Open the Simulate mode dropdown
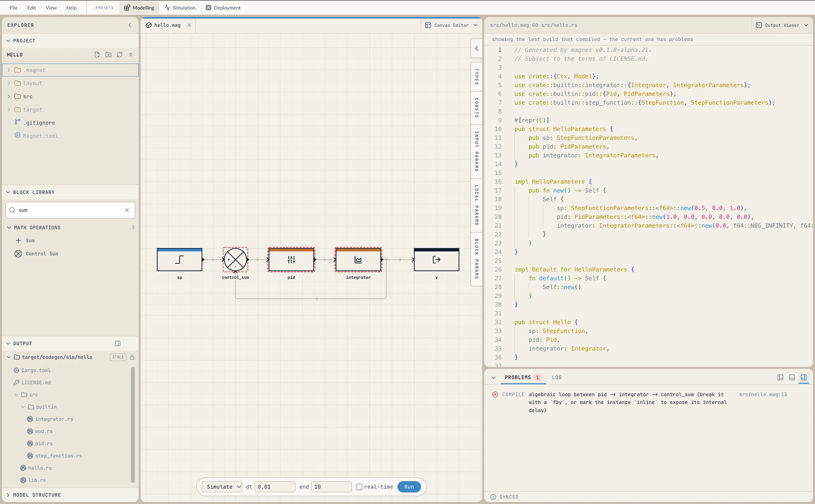The width and height of the screenshot is (815, 504). pos(222,487)
